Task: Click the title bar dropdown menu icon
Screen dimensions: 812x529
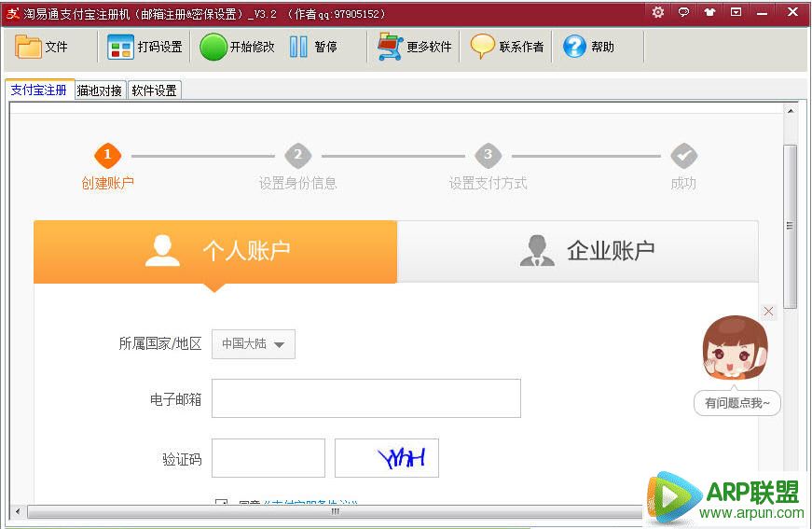Action: click(736, 12)
